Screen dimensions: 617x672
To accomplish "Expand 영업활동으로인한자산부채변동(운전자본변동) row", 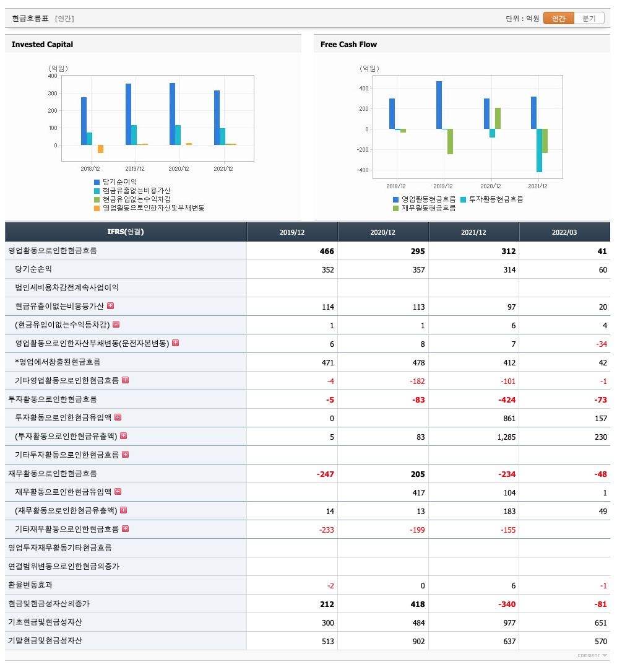I will click(175, 343).
